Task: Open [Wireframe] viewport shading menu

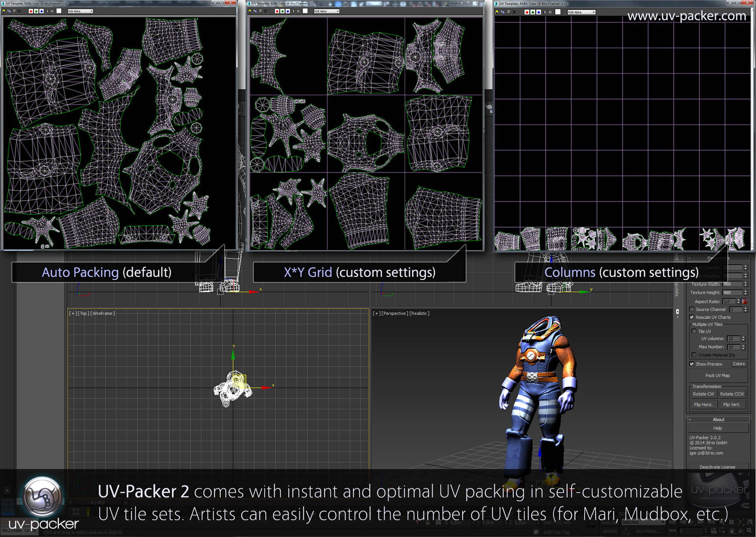Action: [x=103, y=314]
